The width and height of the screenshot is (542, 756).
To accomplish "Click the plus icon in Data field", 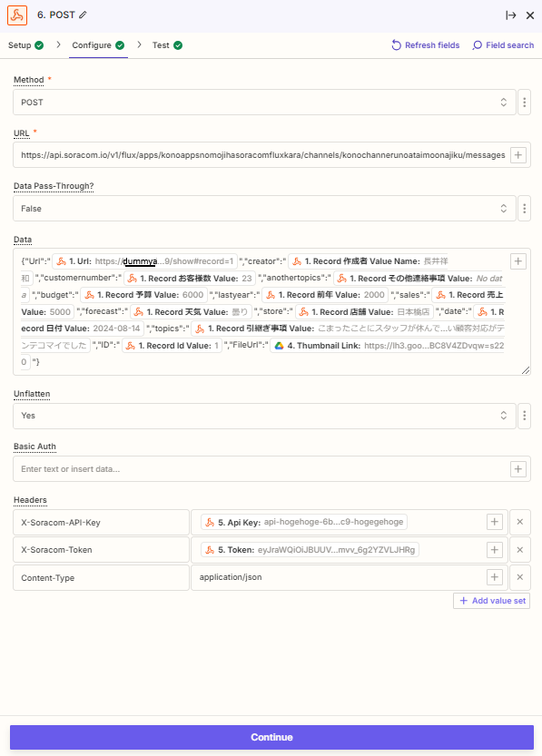I will (x=517, y=261).
